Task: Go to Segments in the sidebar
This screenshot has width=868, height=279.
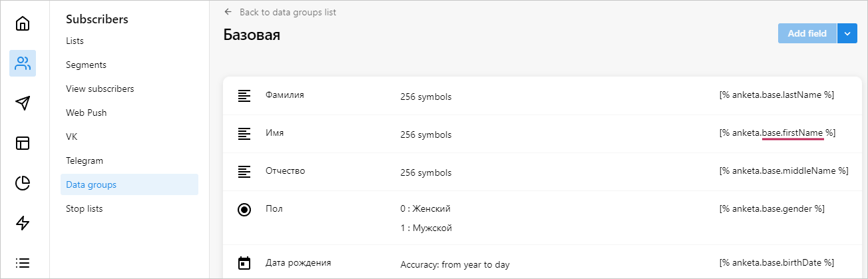Action: tap(86, 65)
